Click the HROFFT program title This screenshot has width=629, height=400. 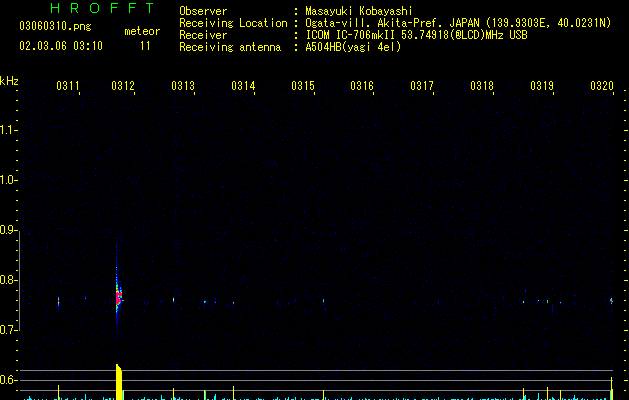click(103, 8)
